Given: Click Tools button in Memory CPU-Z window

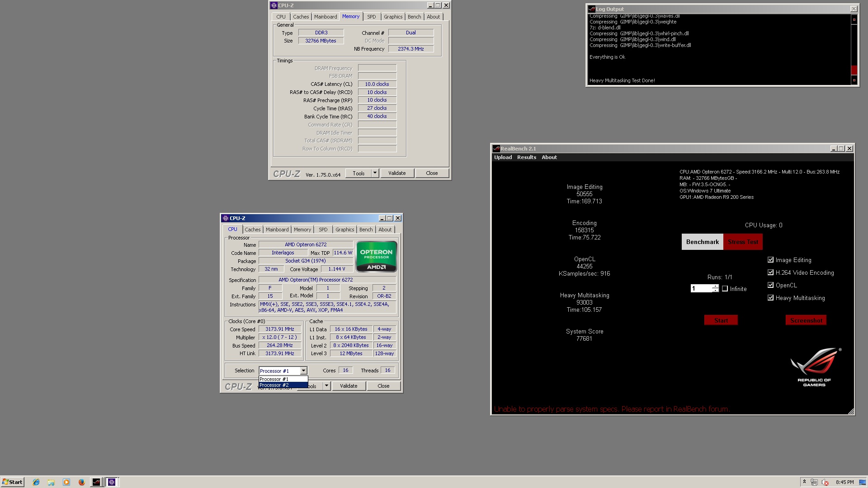Looking at the screenshot, I should pos(359,173).
